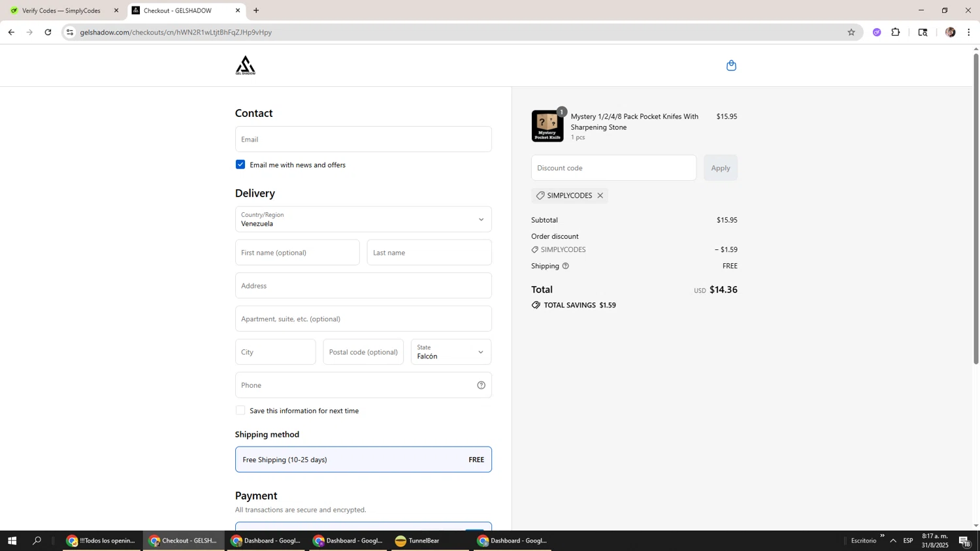Open browser extensions puzzle icon

896,32
